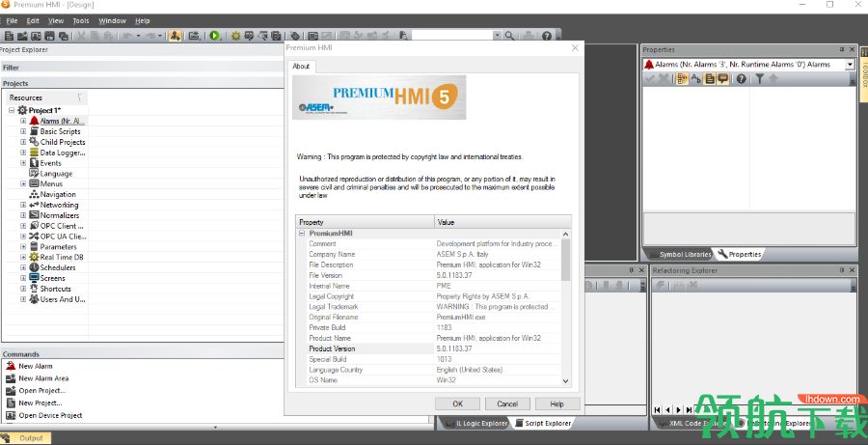Select the About tab in the dialog
Screen dimensions: 868x445
point(301,67)
